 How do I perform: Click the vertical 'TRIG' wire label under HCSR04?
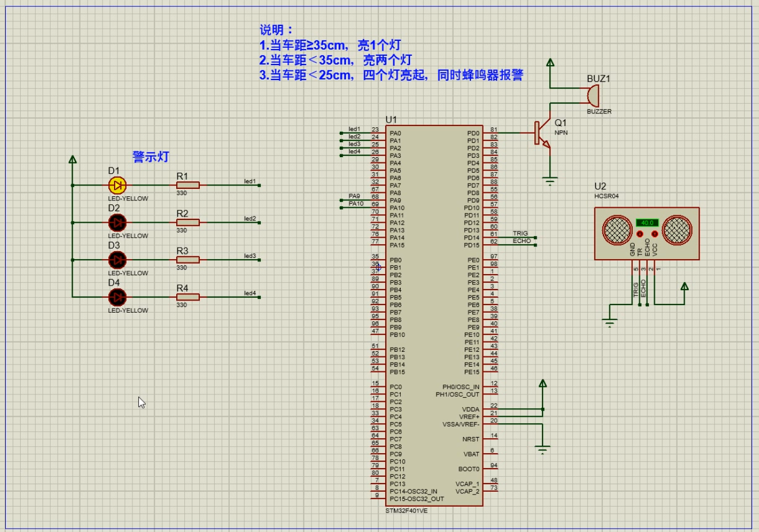[636, 290]
